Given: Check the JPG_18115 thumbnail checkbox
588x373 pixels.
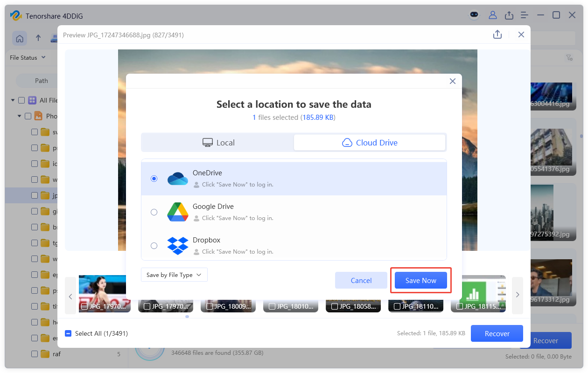Looking at the screenshot, I should coord(460,306).
